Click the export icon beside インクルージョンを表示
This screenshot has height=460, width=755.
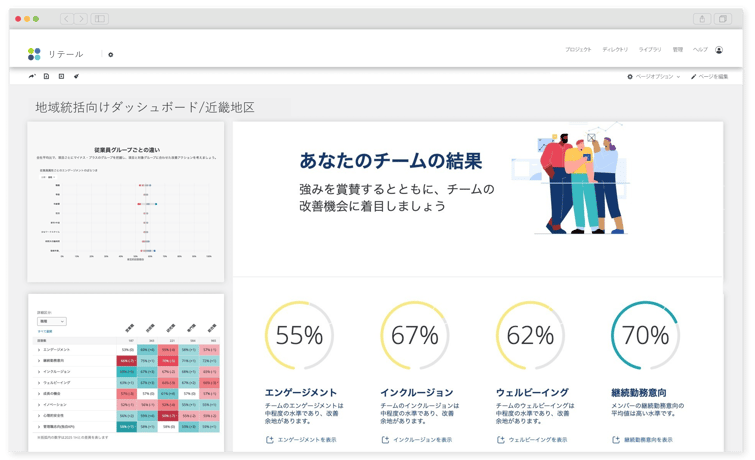(385, 440)
